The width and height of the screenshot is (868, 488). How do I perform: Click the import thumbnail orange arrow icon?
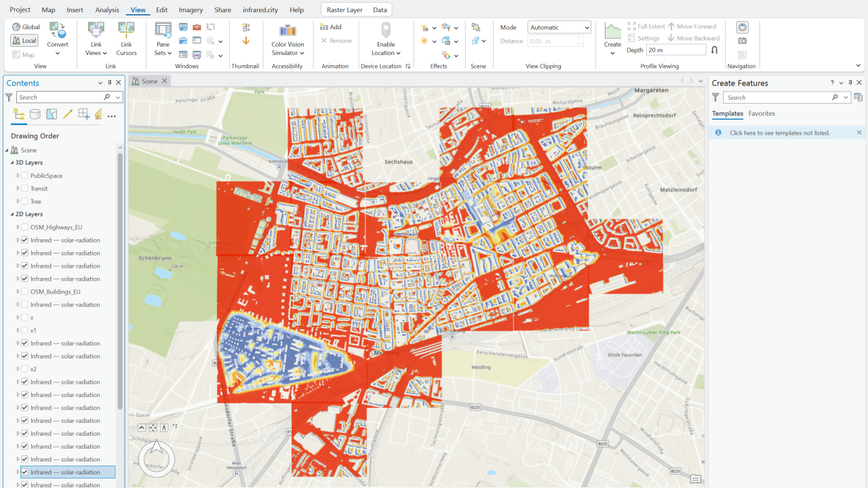245,41
